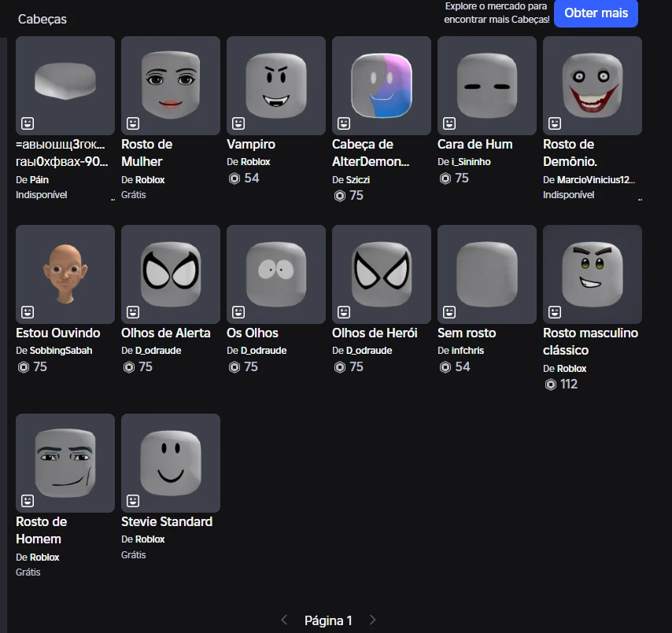Viewport: 672px width, 633px height.
Task: Click the Obter mais button
Action: pos(596,13)
